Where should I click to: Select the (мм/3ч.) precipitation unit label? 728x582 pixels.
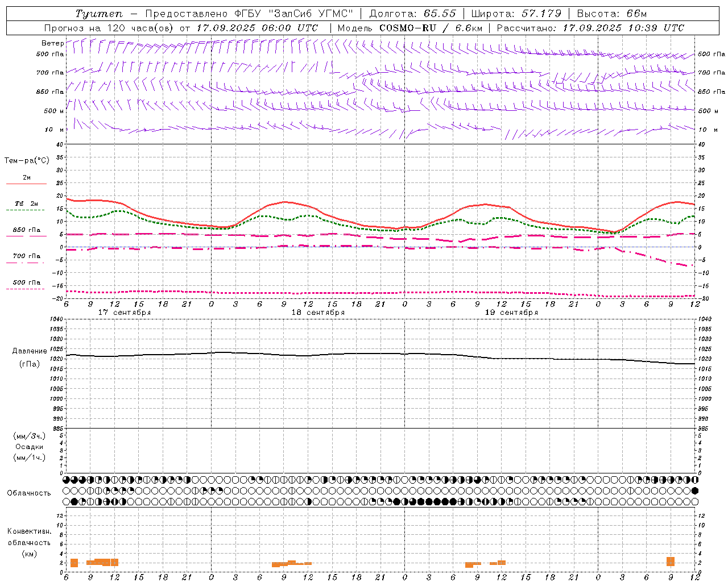pos(30,436)
